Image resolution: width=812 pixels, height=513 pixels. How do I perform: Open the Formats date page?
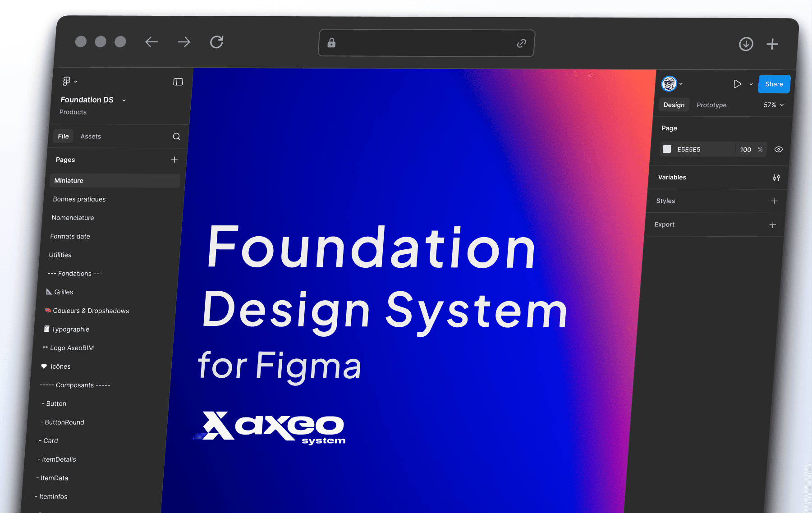(x=70, y=236)
